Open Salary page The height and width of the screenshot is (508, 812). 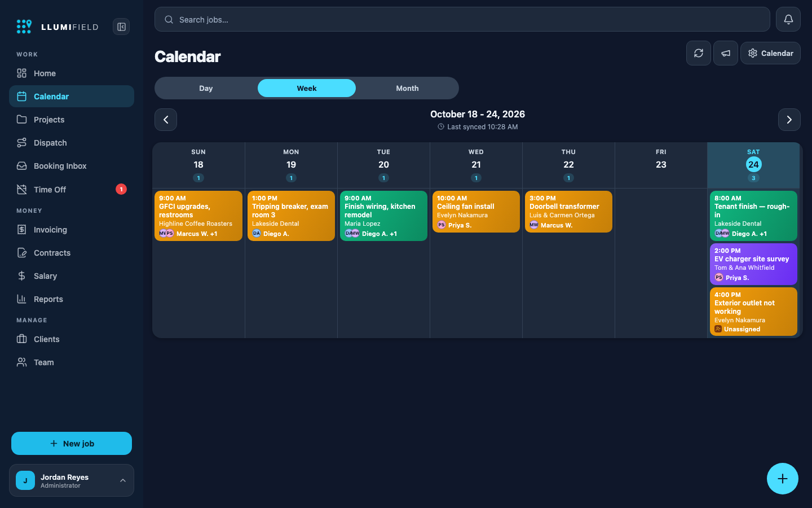tap(72, 276)
